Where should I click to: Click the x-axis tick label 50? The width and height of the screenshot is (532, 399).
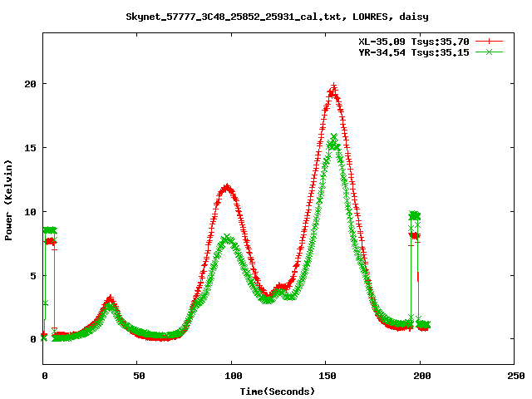coord(138,376)
